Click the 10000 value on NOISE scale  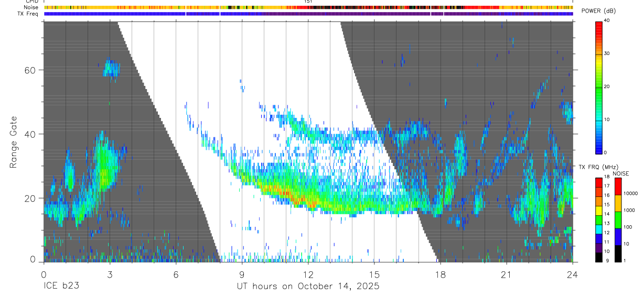click(x=630, y=194)
